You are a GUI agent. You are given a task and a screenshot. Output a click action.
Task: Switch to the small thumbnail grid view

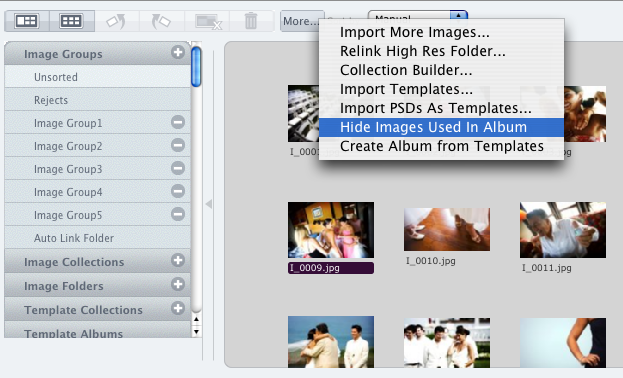click(72, 21)
